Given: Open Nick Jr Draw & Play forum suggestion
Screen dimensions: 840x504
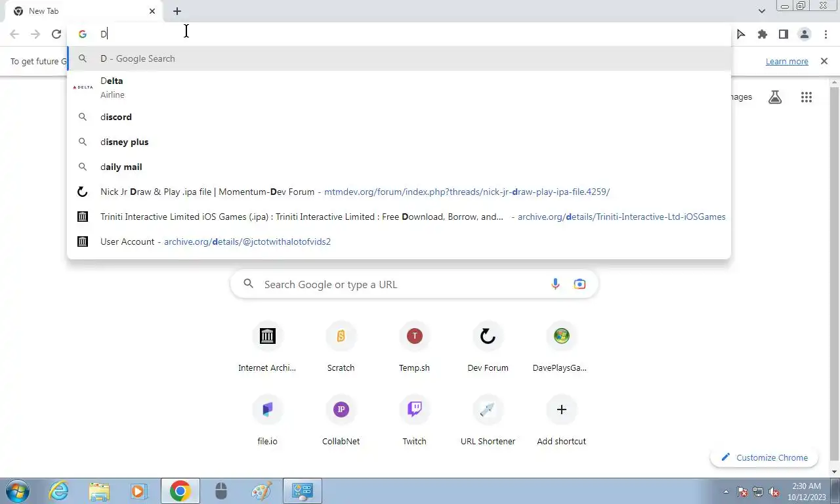Looking at the screenshot, I should pos(399,192).
